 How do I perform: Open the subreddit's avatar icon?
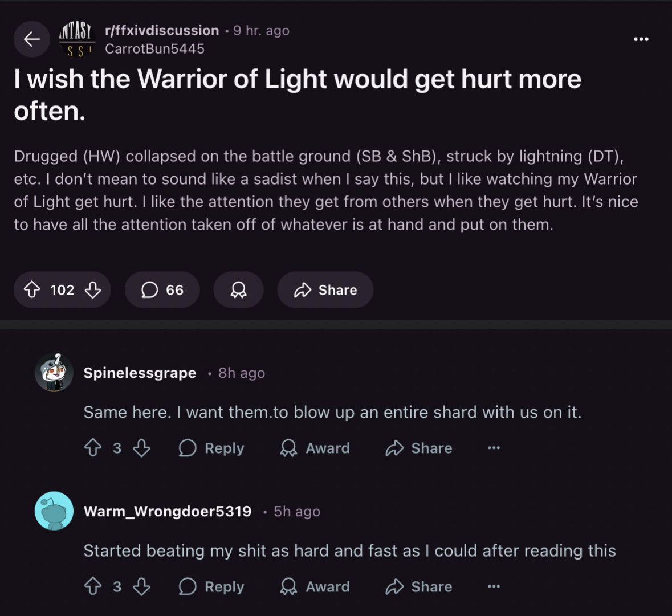pyautogui.click(x=77, y=39)
